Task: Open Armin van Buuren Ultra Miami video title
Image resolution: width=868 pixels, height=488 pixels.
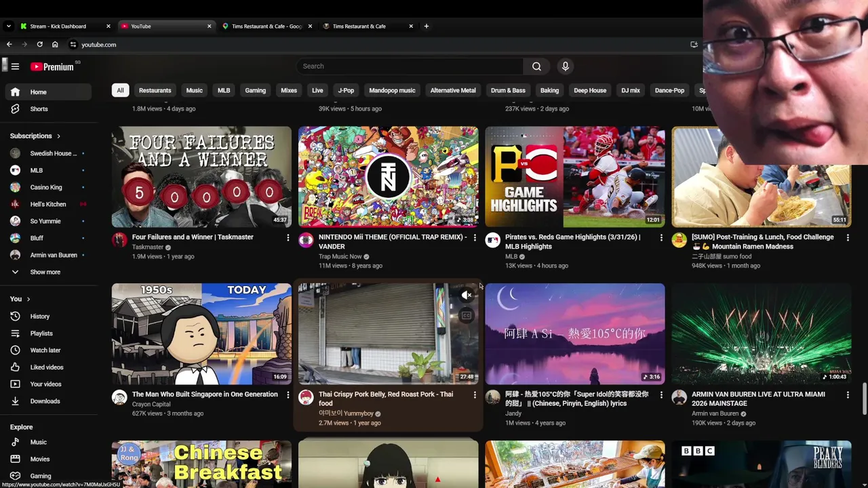Action: tap(758, 399)
